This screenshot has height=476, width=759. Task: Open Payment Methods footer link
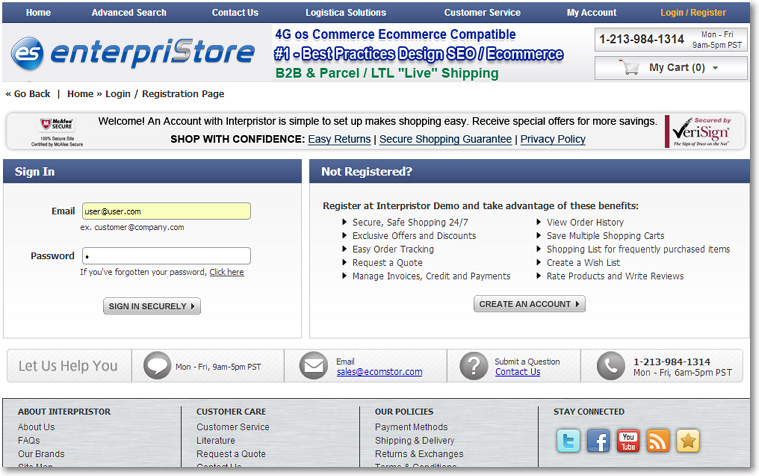click(411, 427)
